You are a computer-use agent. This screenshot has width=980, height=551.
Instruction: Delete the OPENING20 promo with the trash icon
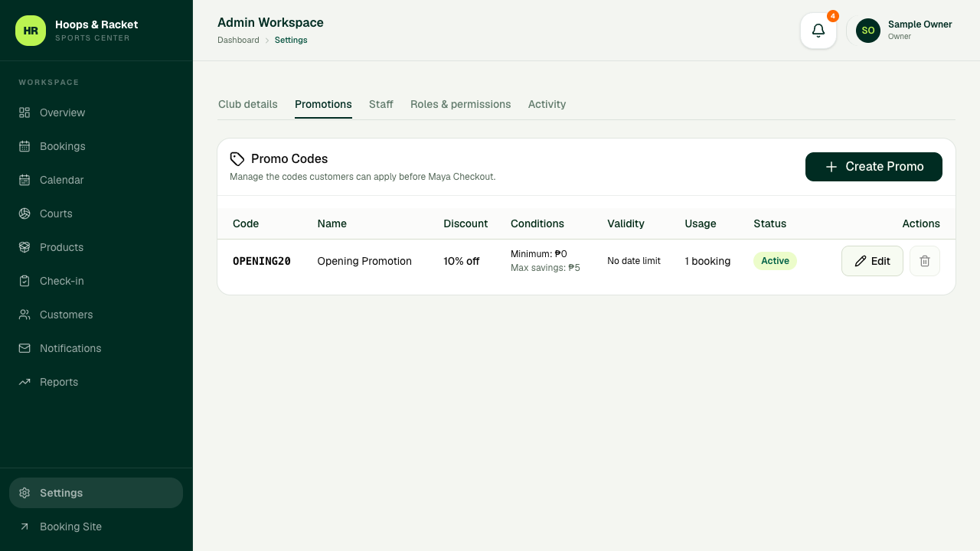point(925,261)
